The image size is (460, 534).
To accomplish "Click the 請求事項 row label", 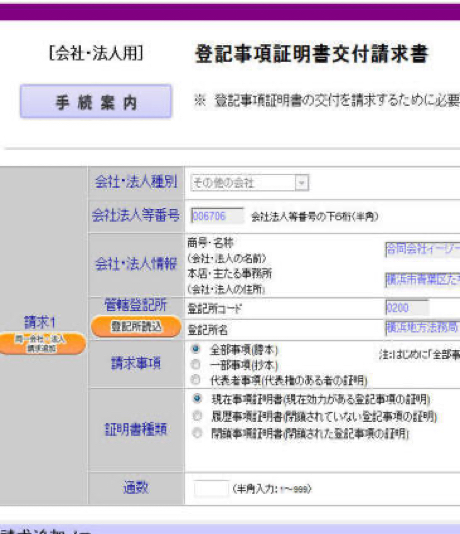I will (136, 363).
